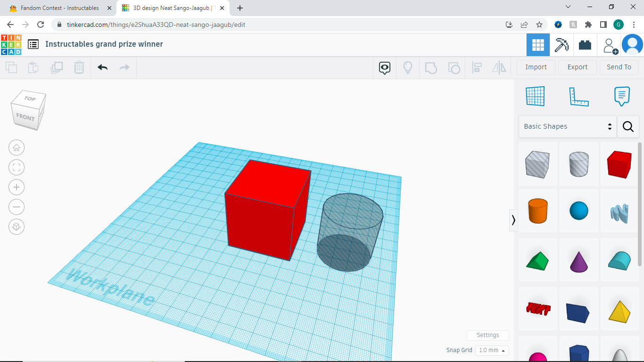Viewport: 644px width, 362px height.
Task: Open the Notes tool
Action: click(622, 96)
